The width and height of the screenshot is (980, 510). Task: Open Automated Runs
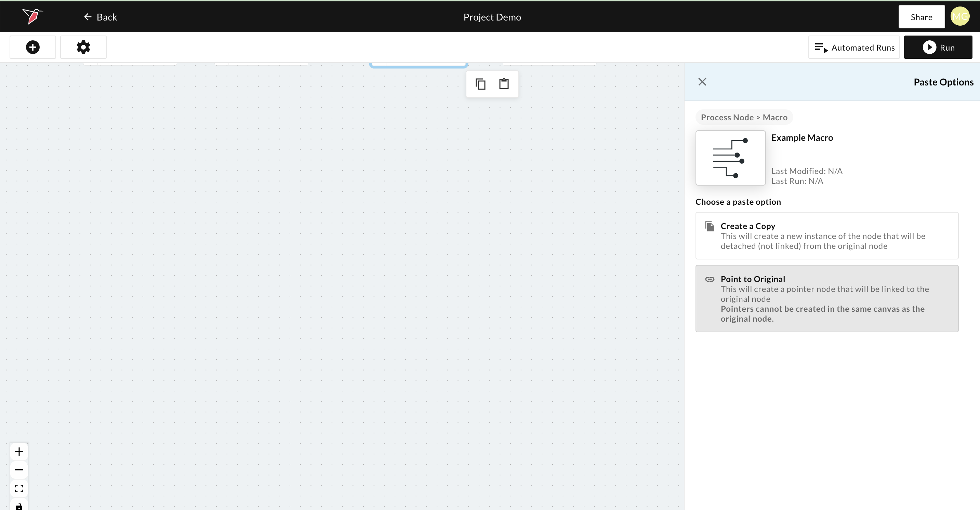[854, 48]
